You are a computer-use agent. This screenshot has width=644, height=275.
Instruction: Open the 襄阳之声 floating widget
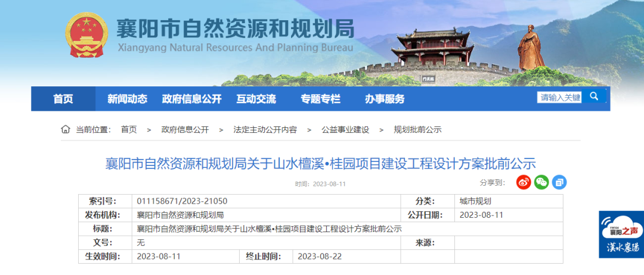(621, 235)
